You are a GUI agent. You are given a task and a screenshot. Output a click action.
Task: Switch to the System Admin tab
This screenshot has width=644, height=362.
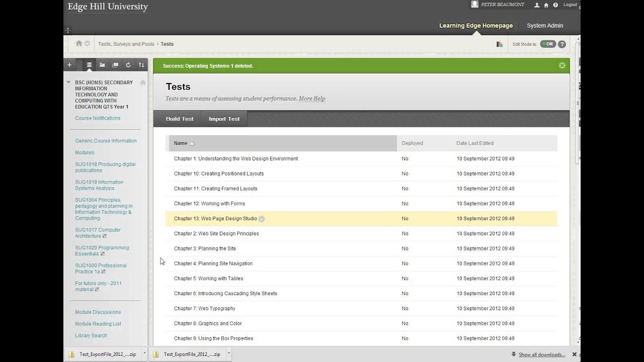point(545,26)
